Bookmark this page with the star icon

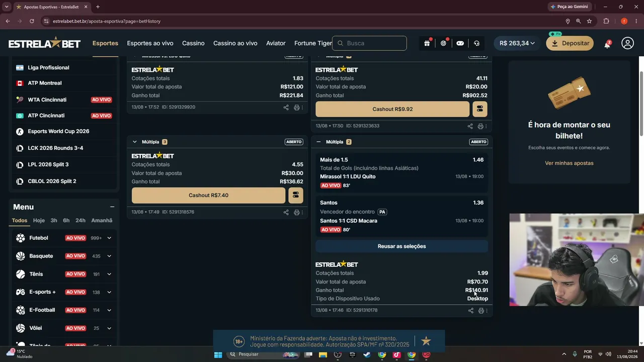point(589,21)
